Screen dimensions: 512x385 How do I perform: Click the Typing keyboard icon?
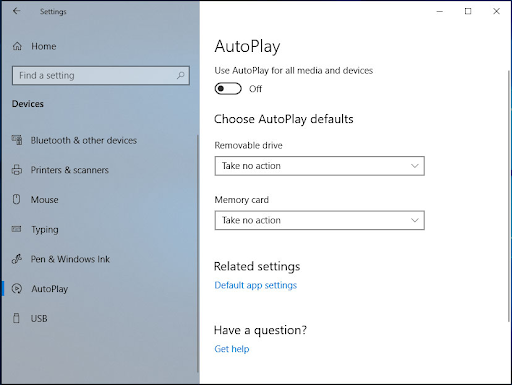click(17, 229)
